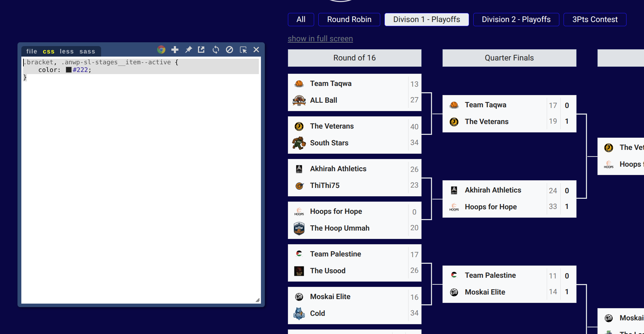
Task: Click the plus icon in the editor toolbar
Action: [175, 50]
